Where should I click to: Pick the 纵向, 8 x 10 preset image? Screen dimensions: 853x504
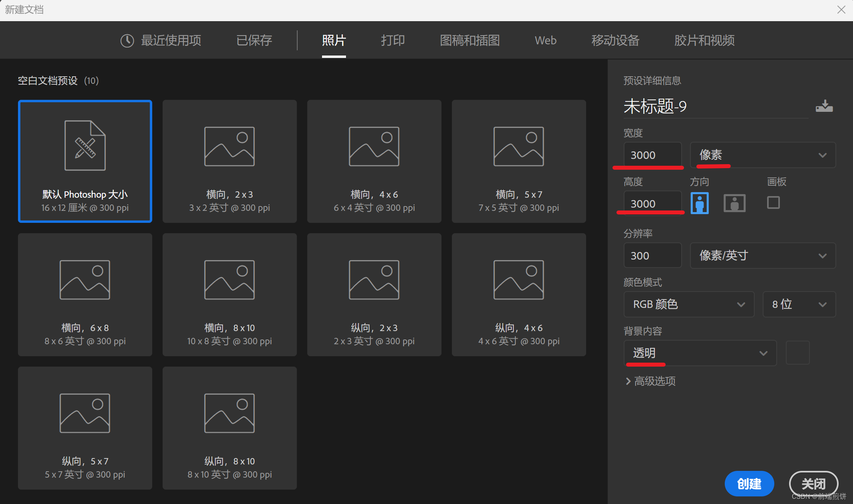click(229, 413)
